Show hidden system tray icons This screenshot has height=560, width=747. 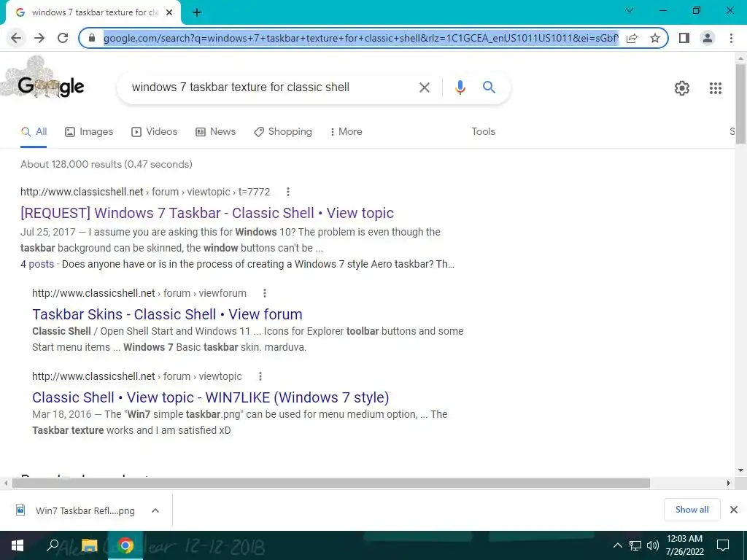coord(617,545)
